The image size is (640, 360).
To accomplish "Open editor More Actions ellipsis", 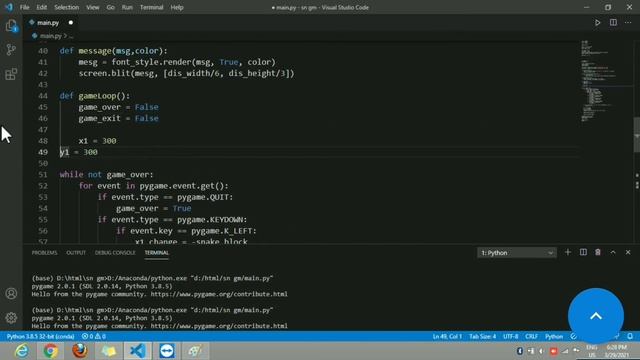I will point(628,23).
